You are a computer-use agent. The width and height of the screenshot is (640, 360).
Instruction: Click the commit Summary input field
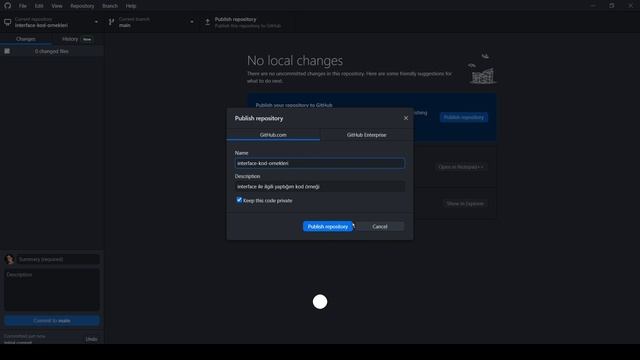(58, 259)
